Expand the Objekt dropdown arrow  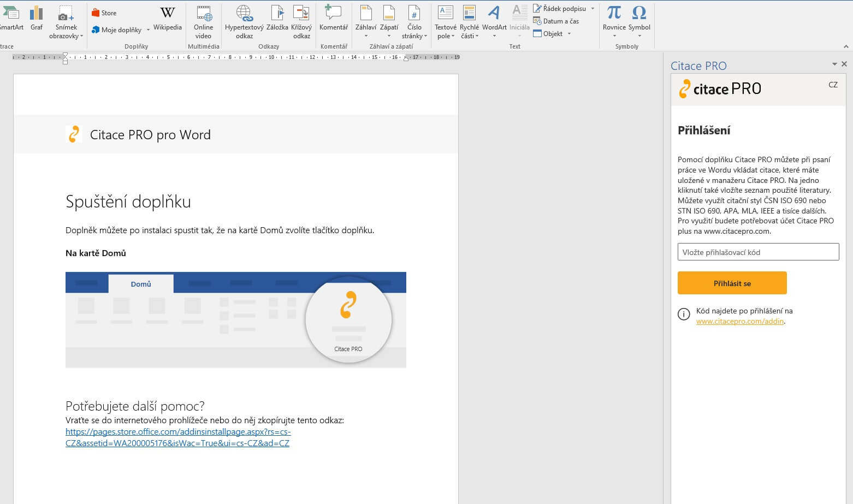(569, 34)
